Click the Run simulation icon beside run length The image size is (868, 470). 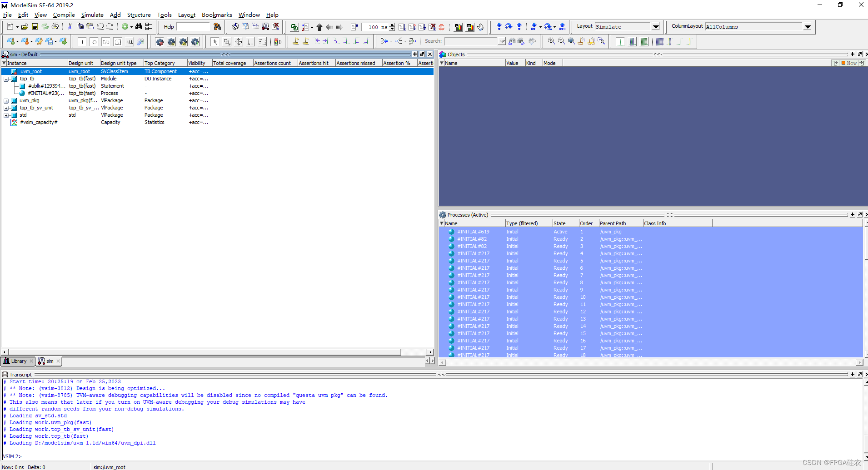coord(402,27)
